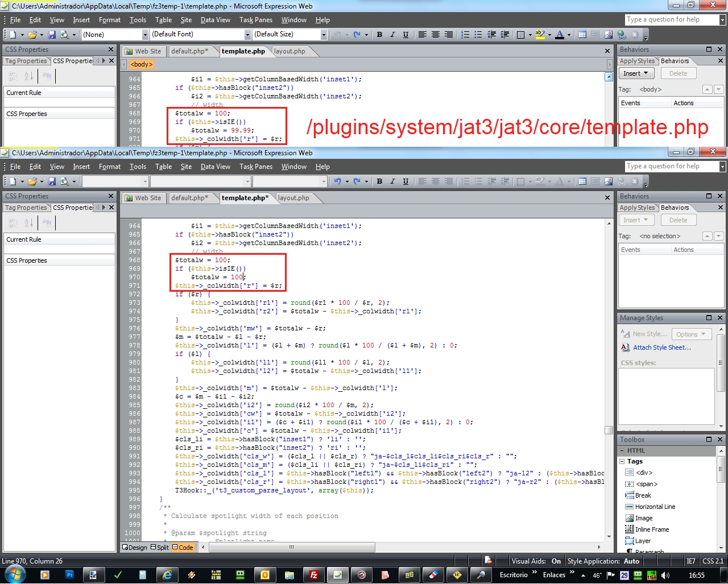Launch Photoshop from the taskbar
728x584 pixels.
(69, 575)
